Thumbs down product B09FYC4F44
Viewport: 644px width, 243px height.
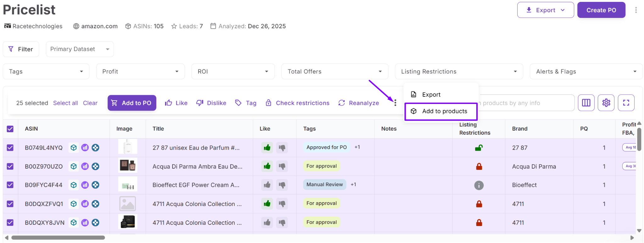282,185
